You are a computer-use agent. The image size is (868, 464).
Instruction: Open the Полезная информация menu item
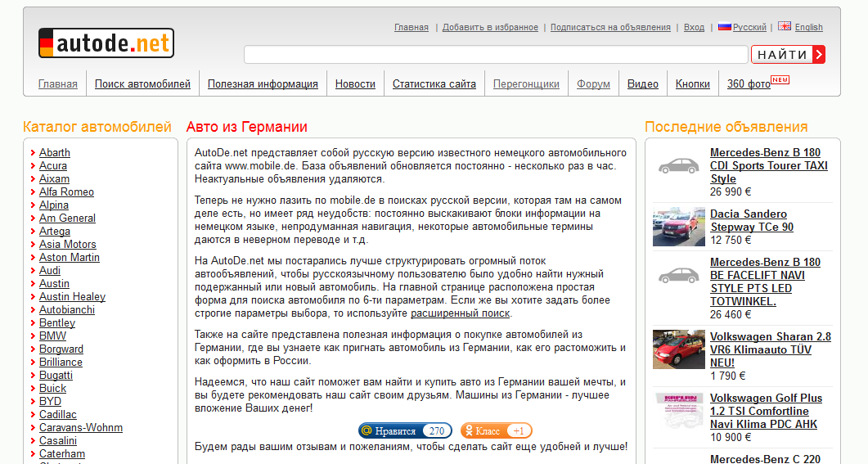click(263, 84)
